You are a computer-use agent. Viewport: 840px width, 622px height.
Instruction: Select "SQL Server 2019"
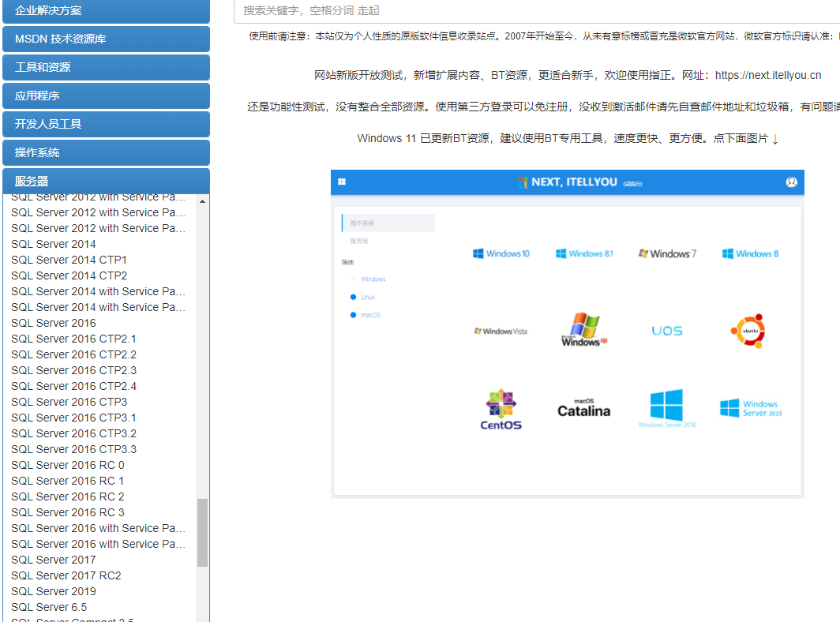tap(54, 591)
